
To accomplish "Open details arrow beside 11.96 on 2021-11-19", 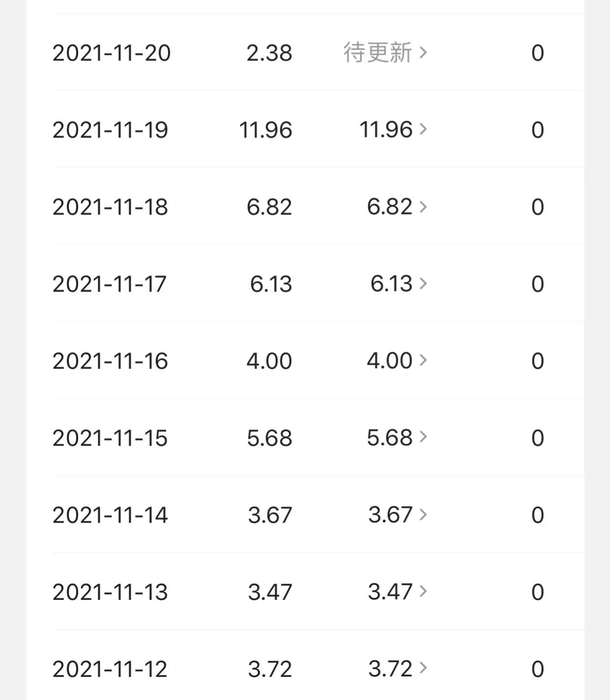I will (x=423, y=129).
